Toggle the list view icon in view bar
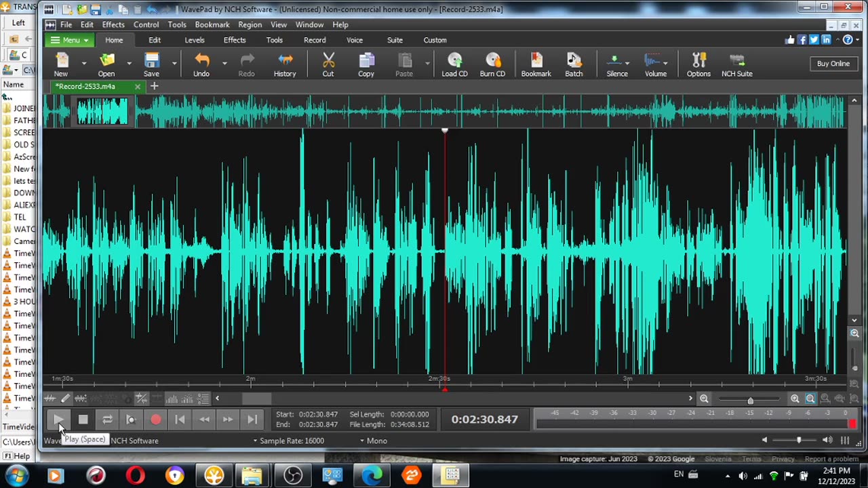The height and width of the screenshot is (488, 868). pos(203,399)
